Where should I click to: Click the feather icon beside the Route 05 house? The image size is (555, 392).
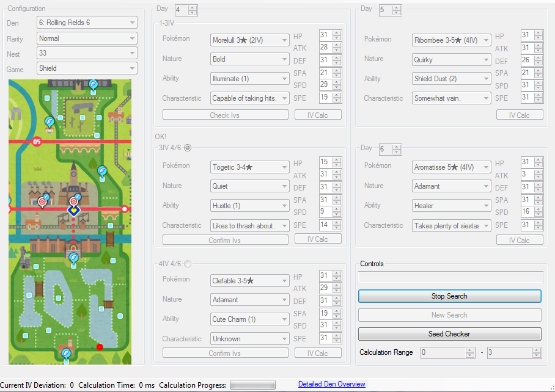tap(48, 122)
